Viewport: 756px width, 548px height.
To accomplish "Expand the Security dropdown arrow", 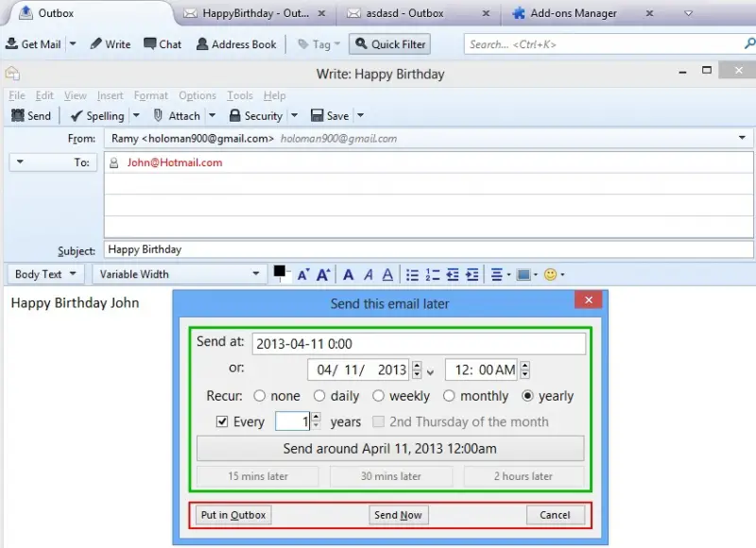I will 294,115.
